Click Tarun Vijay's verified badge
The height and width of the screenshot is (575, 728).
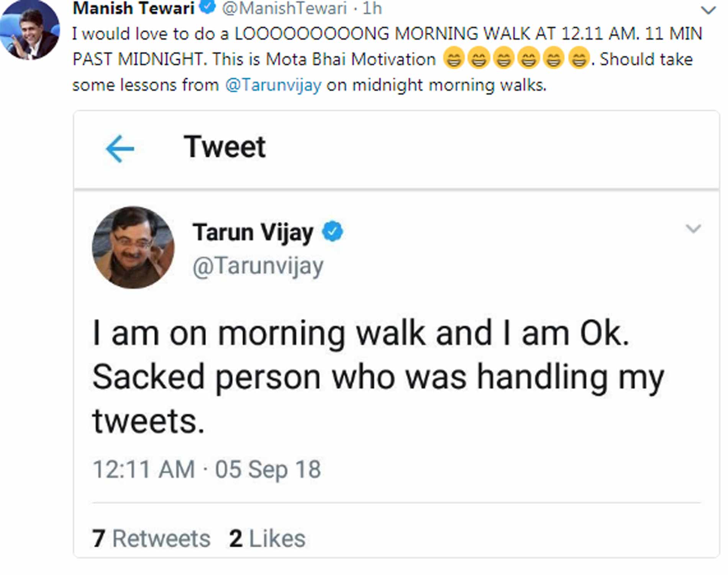coord(332,230)
